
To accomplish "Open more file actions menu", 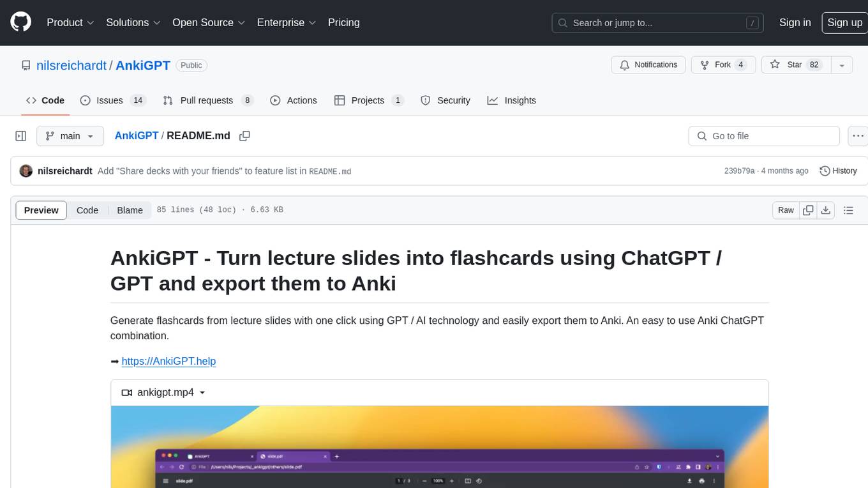I will (x=858, y=136).
